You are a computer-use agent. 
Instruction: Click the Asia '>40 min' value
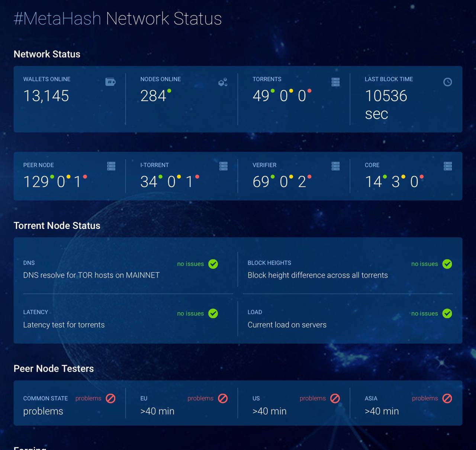382,411
